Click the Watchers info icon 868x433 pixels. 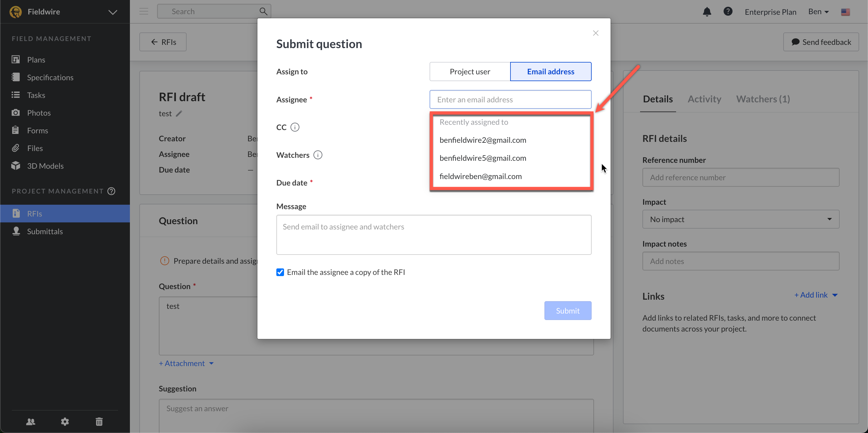pyautogui.click(x=317, y=155)
